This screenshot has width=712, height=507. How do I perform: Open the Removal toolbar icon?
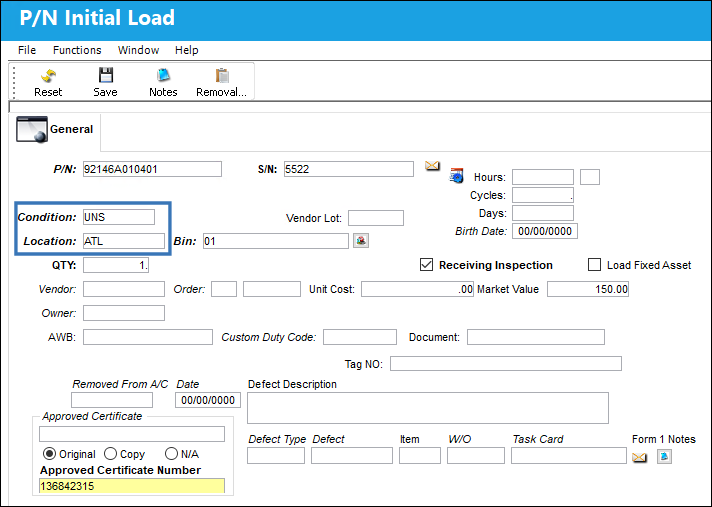(x=222, y=75)
